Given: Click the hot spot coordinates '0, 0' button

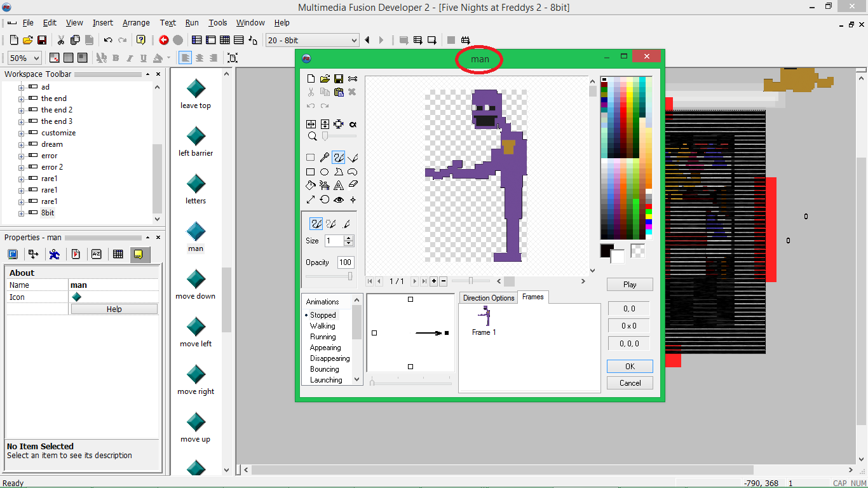Looking at the screenshot, I should pos(630,309).
